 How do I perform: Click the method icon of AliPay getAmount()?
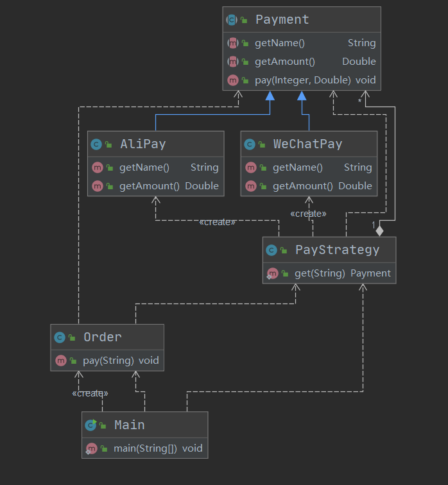point(98,186)
